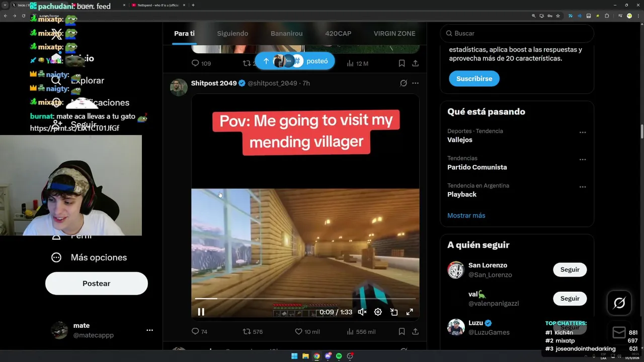
Task: Switch to the Nettspend YouTube browser tab
Action: tap(158, 5)
